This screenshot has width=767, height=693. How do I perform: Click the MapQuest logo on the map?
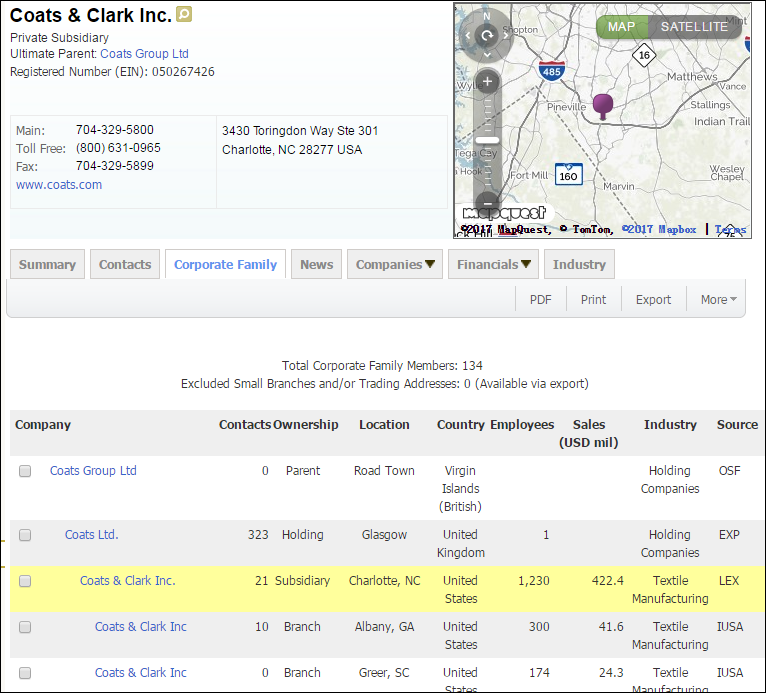point(504,213)
